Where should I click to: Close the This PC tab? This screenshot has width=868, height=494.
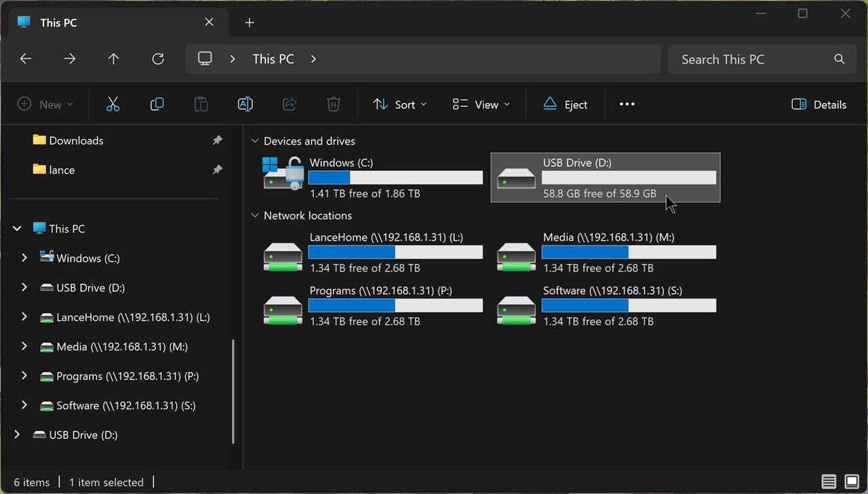click(x=209, y=22)
